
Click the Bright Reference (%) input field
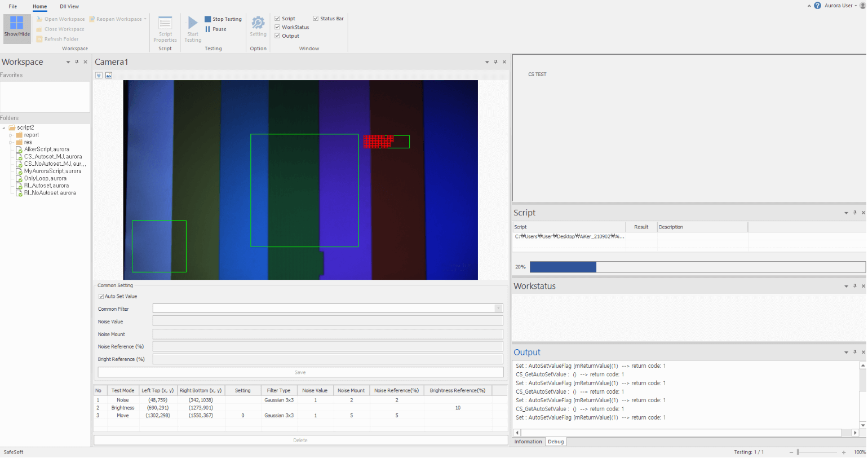point(328,359)
